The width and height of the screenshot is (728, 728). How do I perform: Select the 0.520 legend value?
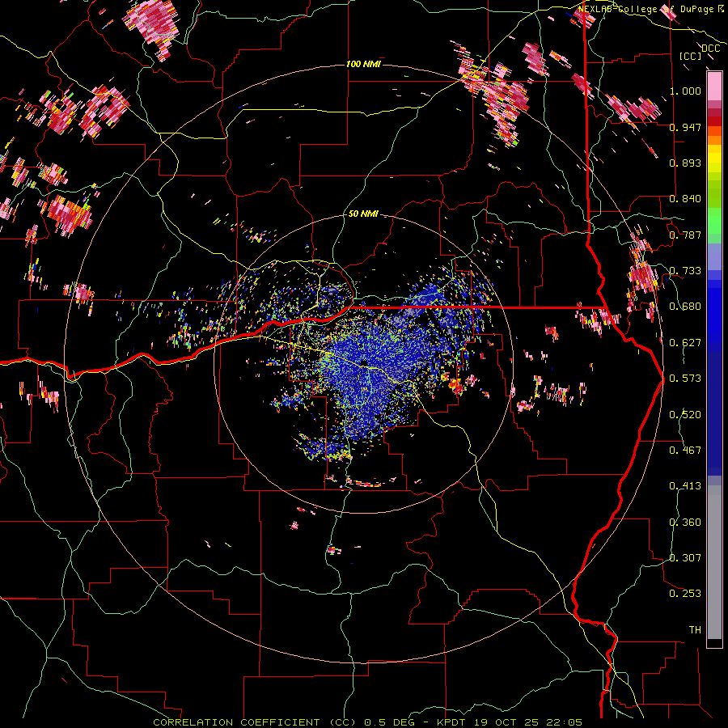[x=685, y=415]
